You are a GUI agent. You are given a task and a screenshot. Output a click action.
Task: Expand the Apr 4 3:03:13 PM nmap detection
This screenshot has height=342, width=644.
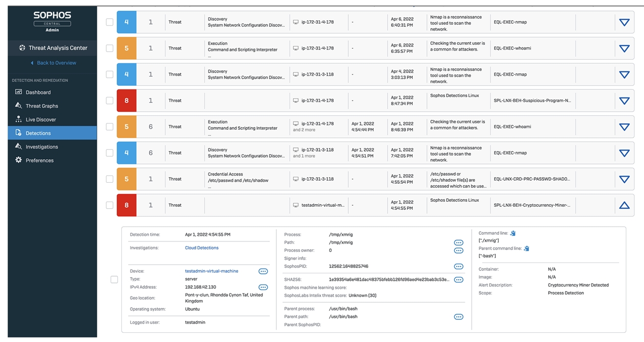(624, 75)
